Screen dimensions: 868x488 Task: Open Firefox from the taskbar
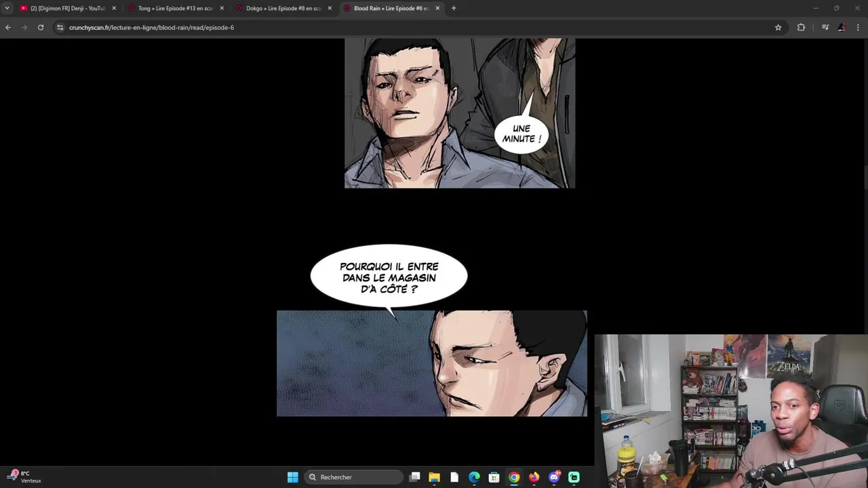534,477
